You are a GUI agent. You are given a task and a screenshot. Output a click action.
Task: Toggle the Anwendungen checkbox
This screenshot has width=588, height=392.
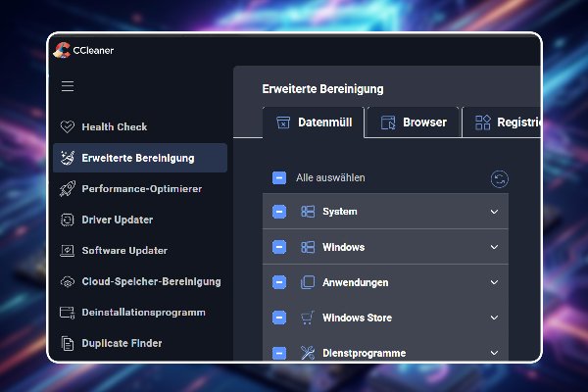(x=279, y=282)
